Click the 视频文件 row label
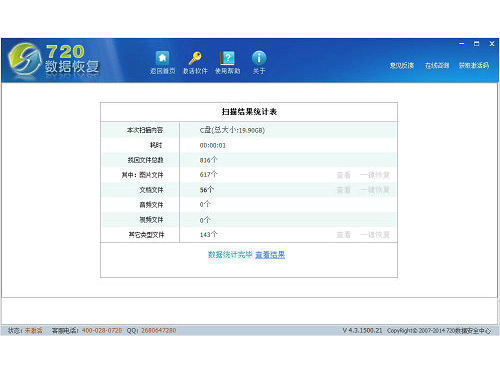Viewport: 500px width, 375px height. coord(151,220)
